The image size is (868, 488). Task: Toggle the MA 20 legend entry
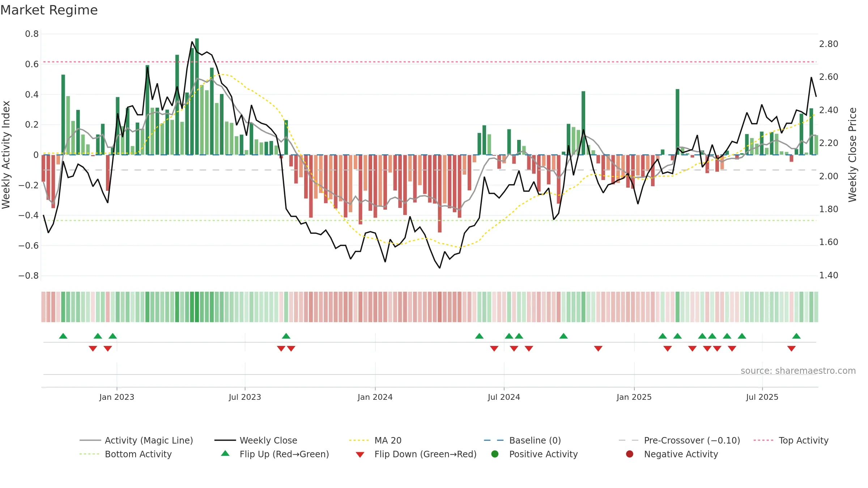point(375,440)
